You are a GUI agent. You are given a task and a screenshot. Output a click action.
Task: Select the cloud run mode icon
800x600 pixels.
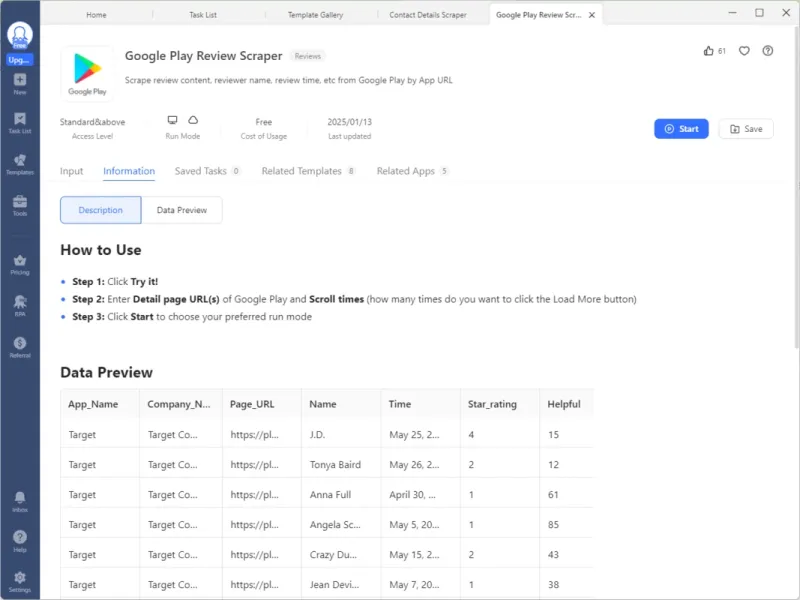click(x=193, y=120)
